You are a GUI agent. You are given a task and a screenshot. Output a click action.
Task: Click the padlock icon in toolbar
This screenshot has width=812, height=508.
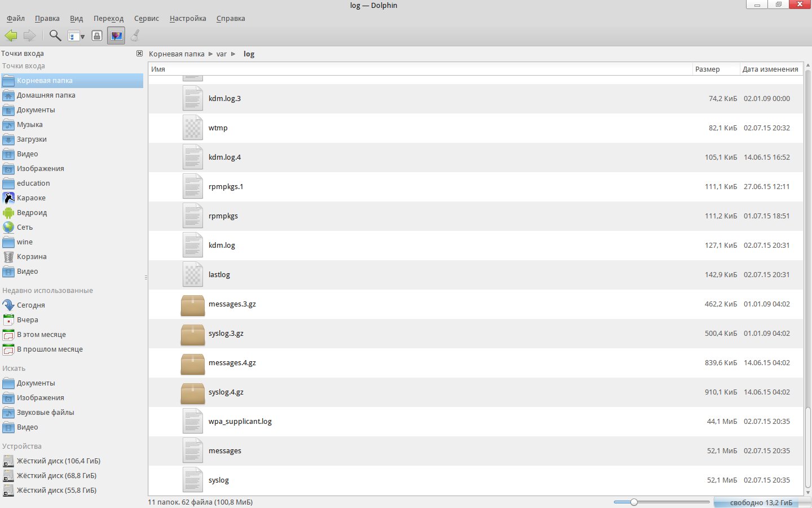(x=97, y=36)
